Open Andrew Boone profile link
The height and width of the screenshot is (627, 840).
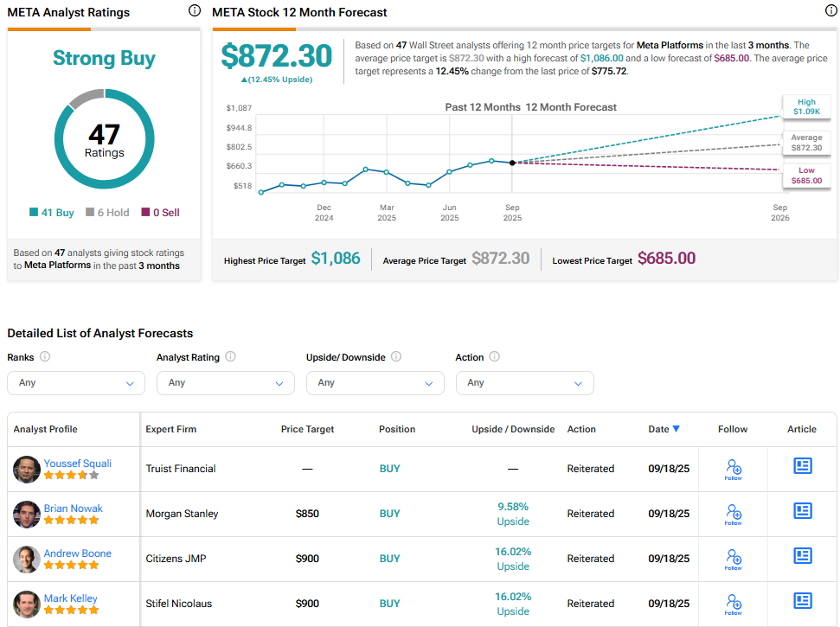[x=78, y=553]
